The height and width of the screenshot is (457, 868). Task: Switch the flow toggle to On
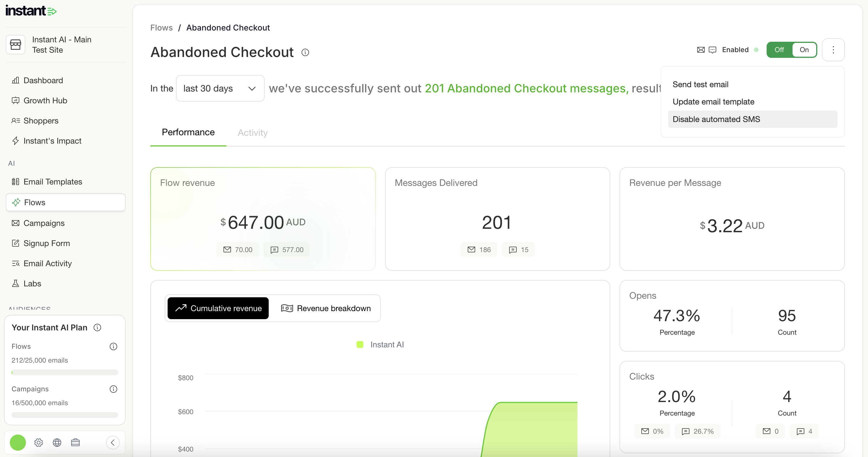click(x=804, y=50)
